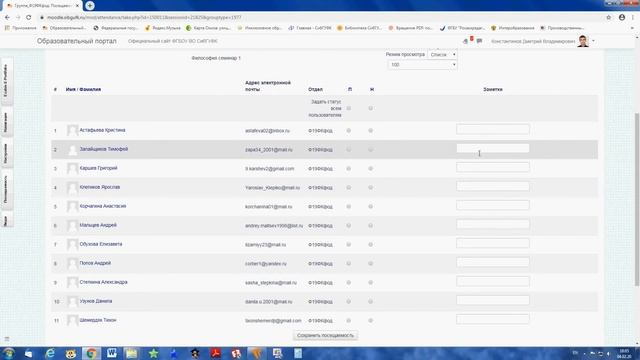Switch to Google Chrome in the taskbar

(x=91, y=353)
